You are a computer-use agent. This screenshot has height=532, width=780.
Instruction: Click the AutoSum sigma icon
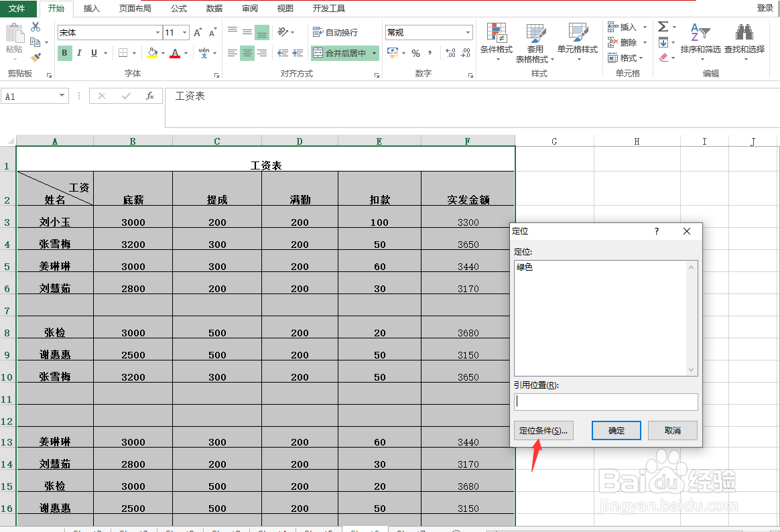pyautogui.click(x=663, y=27)
